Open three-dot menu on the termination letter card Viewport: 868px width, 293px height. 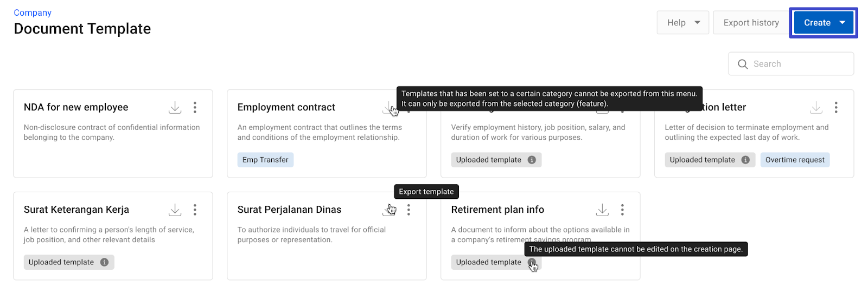836,107
